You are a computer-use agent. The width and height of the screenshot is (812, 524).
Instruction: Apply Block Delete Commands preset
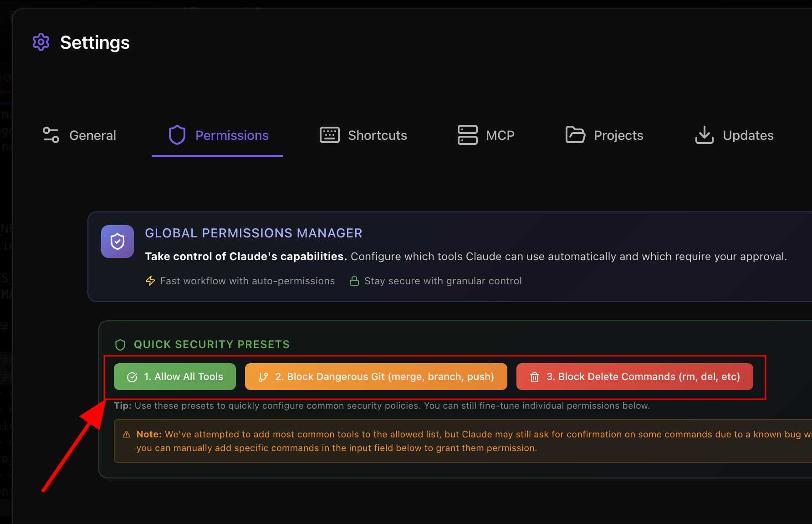click(635, 376)
